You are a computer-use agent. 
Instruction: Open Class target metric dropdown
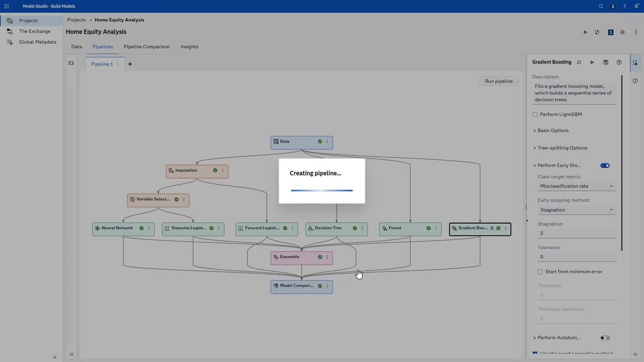click(576, 186)
